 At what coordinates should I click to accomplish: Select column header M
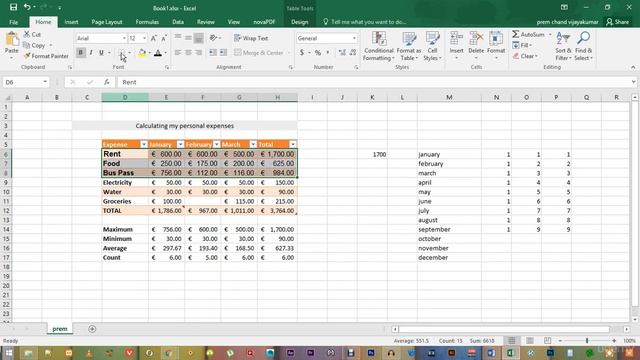coord(449,98)
